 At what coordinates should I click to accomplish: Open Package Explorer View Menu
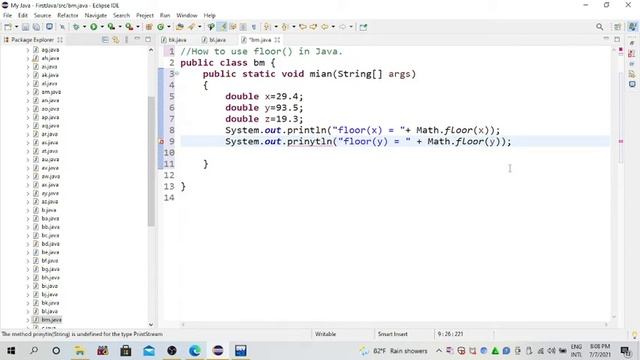pos(127,40)
